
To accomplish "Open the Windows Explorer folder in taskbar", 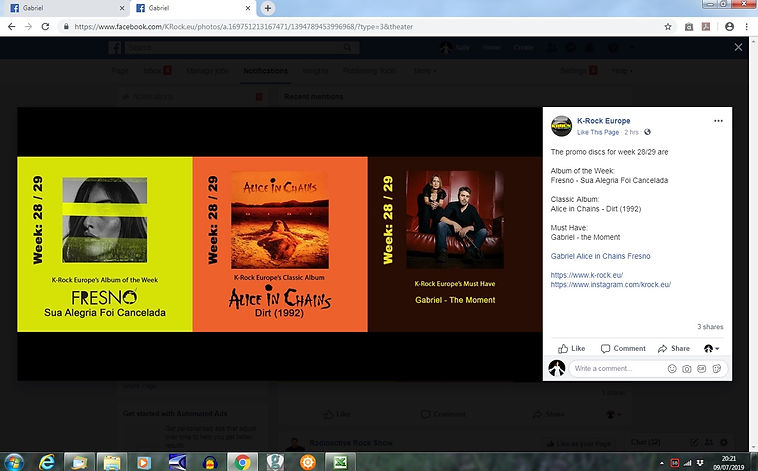I will click(x=112, y=462).
